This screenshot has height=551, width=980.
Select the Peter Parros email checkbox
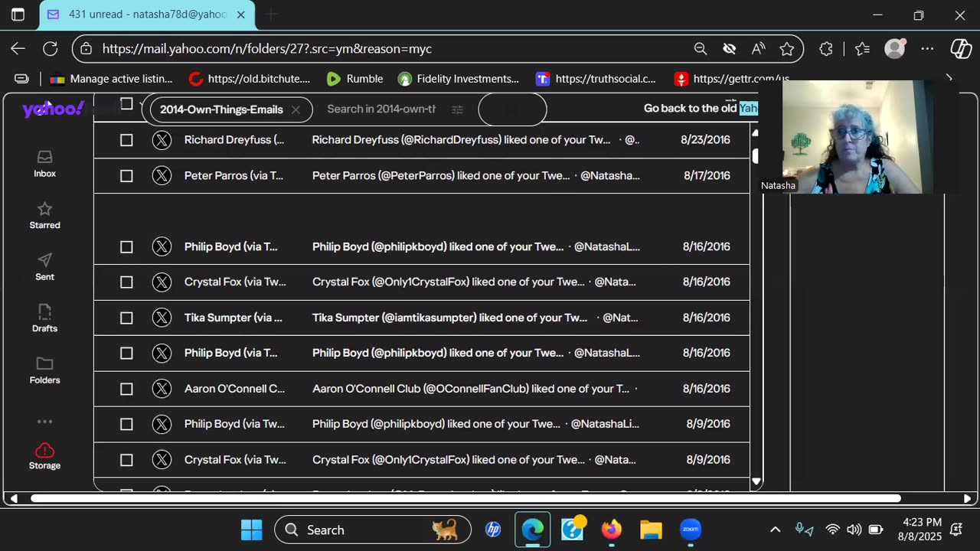126,176
